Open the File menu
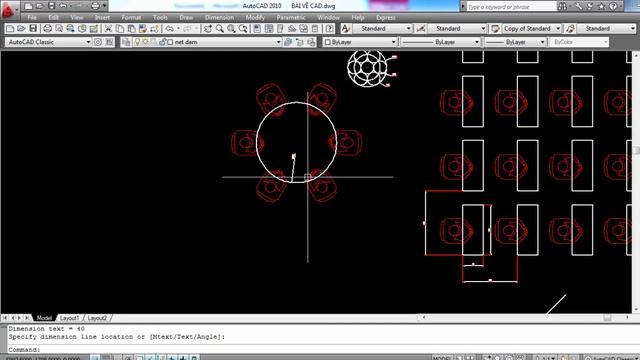Image resolution: width=640 pixels, height=360 pixels. 32,18
